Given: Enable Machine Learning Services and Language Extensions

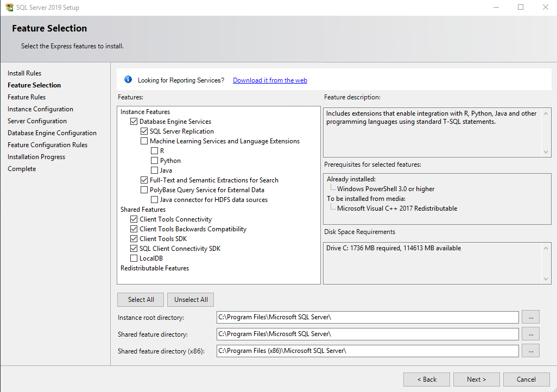Looking at the screenshot, I should pos(144,141).
